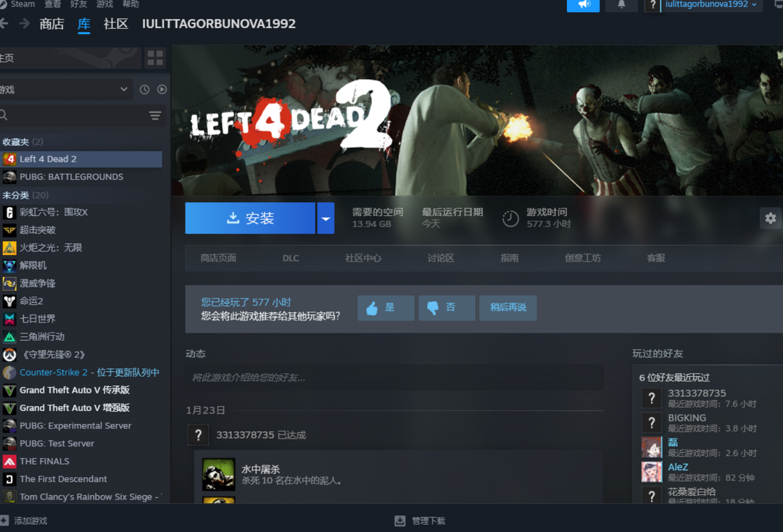
Task: Open the notifications bell icon
Action: click(x=621, y=5)
